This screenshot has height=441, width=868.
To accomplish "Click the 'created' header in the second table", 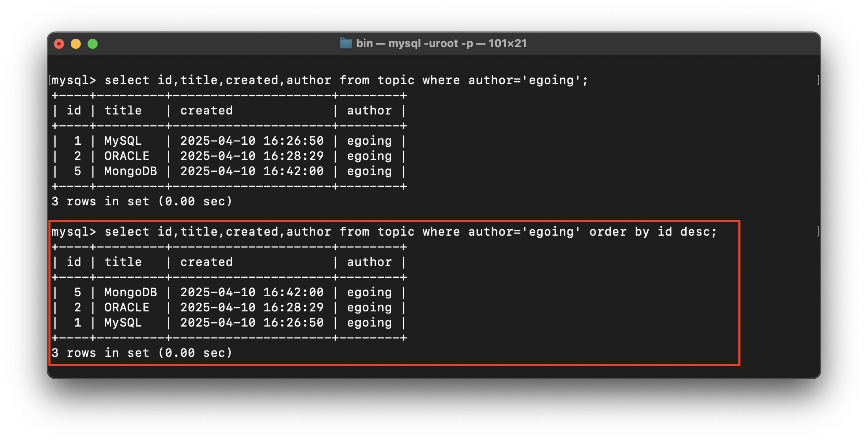I will [207, 262].
